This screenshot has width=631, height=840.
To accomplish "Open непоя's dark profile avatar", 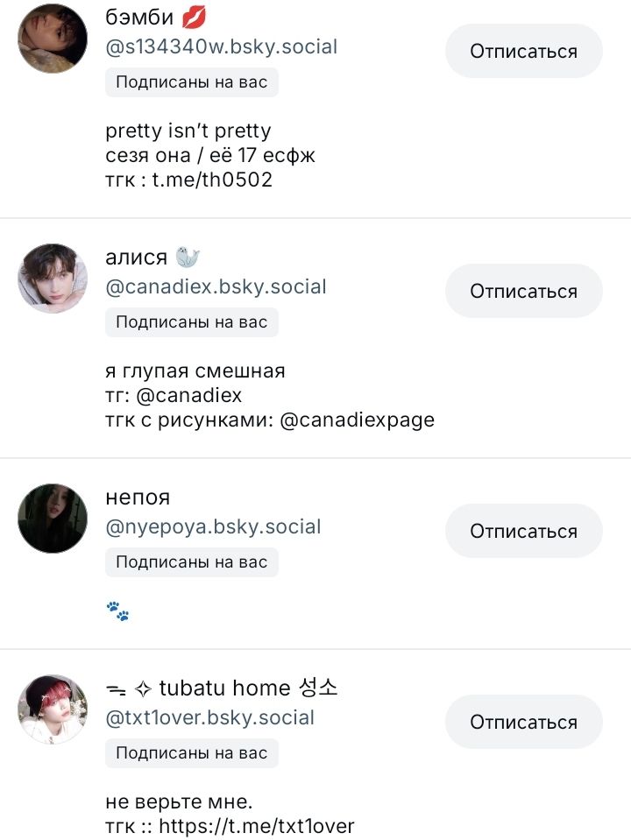I will pos(53,519).
